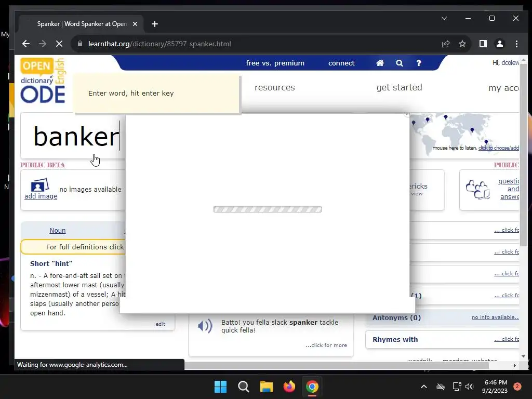The height and width of the screenshot is (399, 532).
Task: Close the Spanker tab
Action: tap(135, 24)
